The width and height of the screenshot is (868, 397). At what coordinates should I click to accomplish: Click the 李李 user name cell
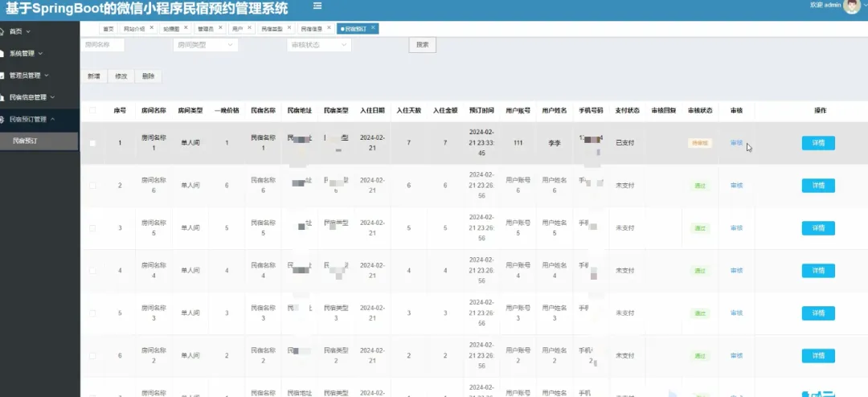554,143
